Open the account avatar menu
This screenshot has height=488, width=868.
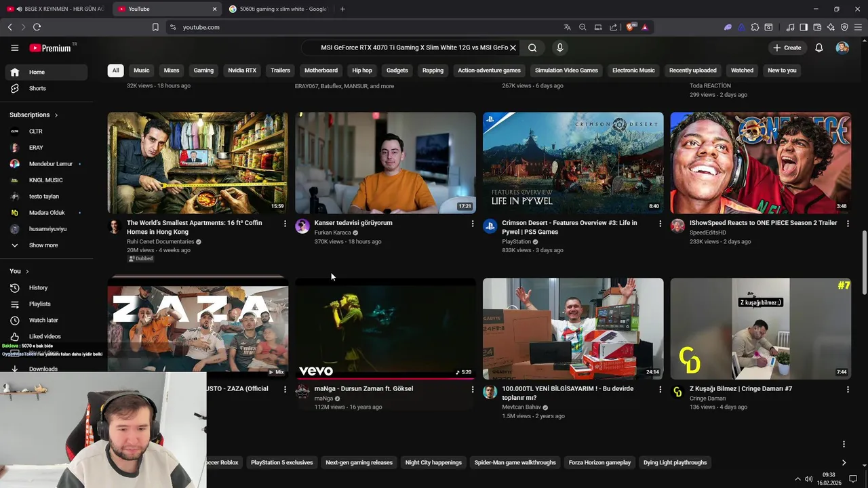tap(842, 48)
